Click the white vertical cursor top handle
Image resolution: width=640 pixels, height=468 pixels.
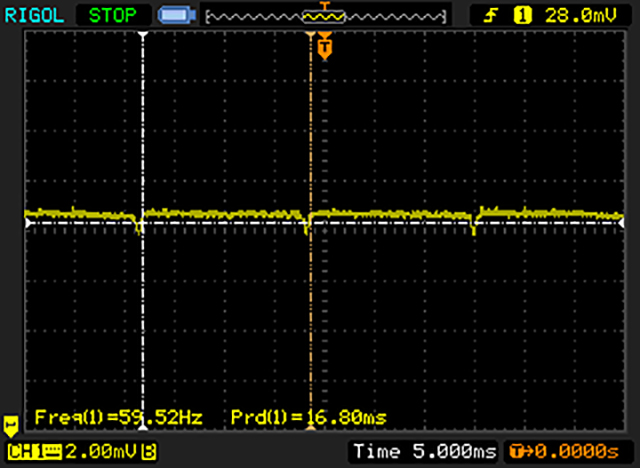pyautogui.click(x=142, y=35)
